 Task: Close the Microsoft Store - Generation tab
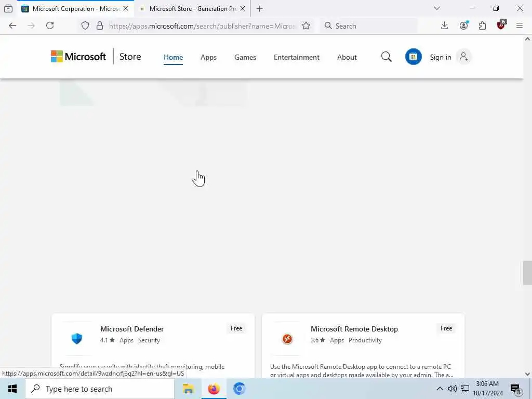(x=243, y=9)
